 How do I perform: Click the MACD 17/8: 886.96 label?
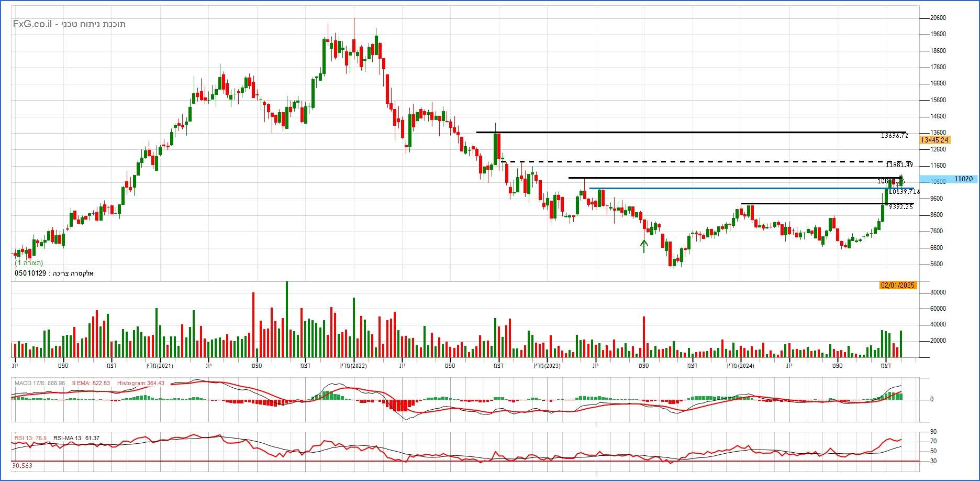point(40,384)
